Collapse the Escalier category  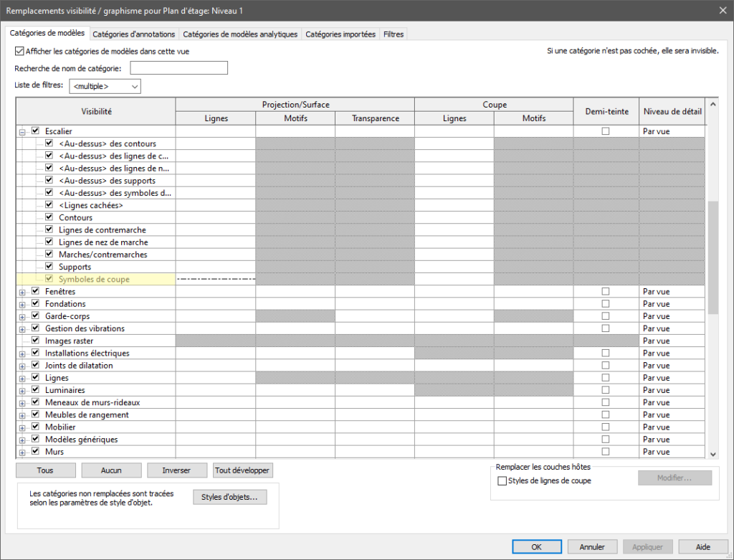point(22,132)
